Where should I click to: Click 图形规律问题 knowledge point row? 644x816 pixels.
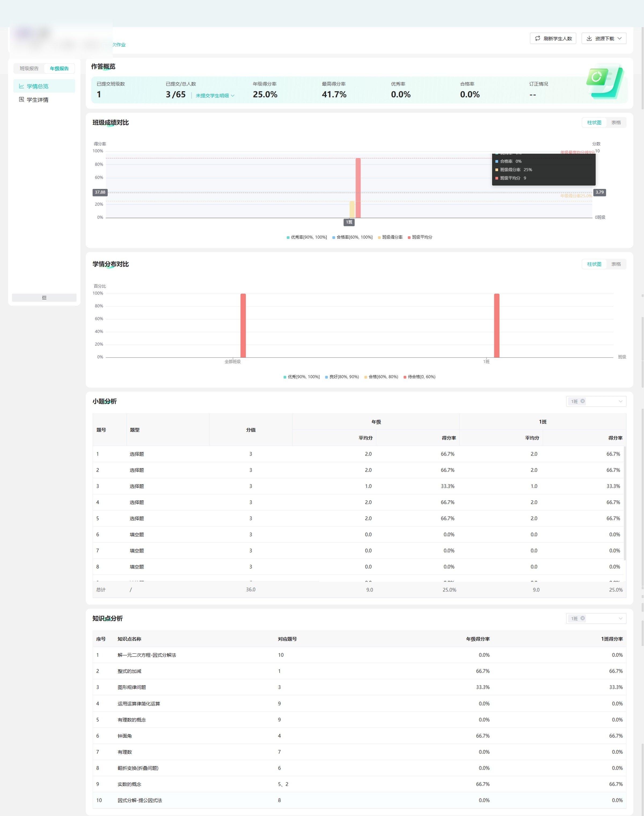359,687
